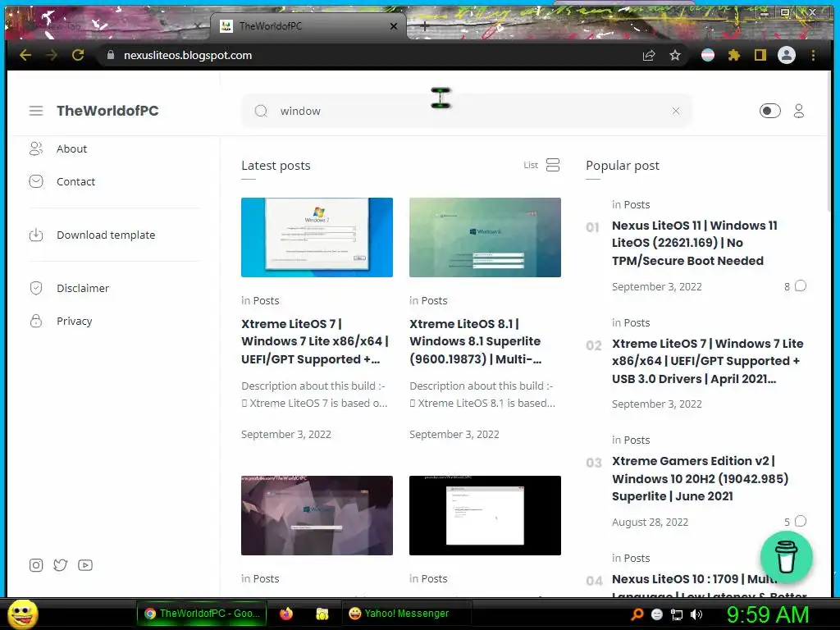Bookmark page with star icon
Image resolution: width=840 pixels, height=630 pixels.
click(x=675, y=55)
